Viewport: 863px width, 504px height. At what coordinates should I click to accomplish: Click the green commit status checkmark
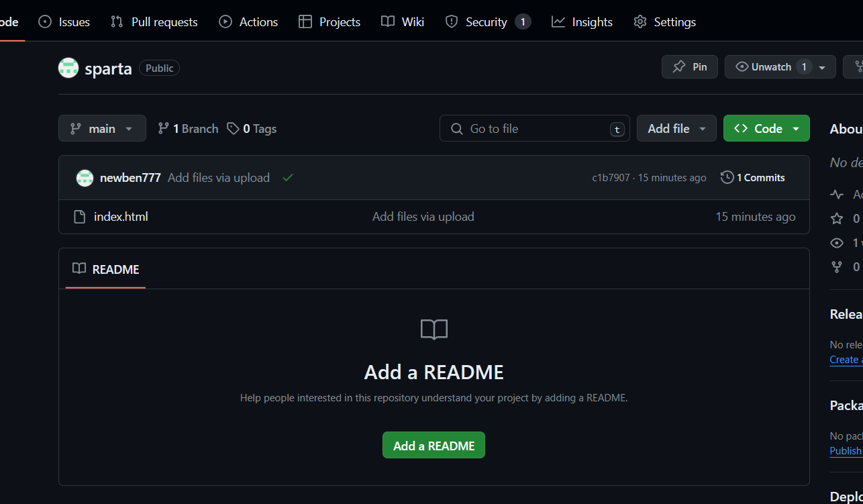(288, 178)
